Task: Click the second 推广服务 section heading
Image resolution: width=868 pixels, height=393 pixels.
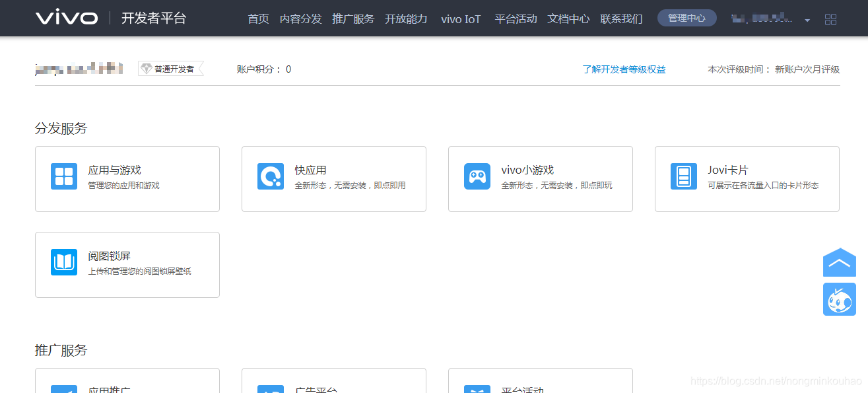Action: pos(61,350)
